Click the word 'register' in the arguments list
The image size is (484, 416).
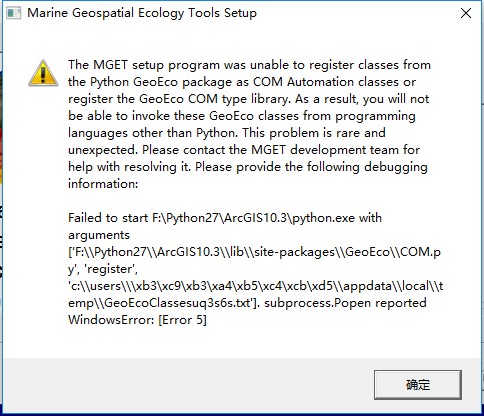click(112, 269)
